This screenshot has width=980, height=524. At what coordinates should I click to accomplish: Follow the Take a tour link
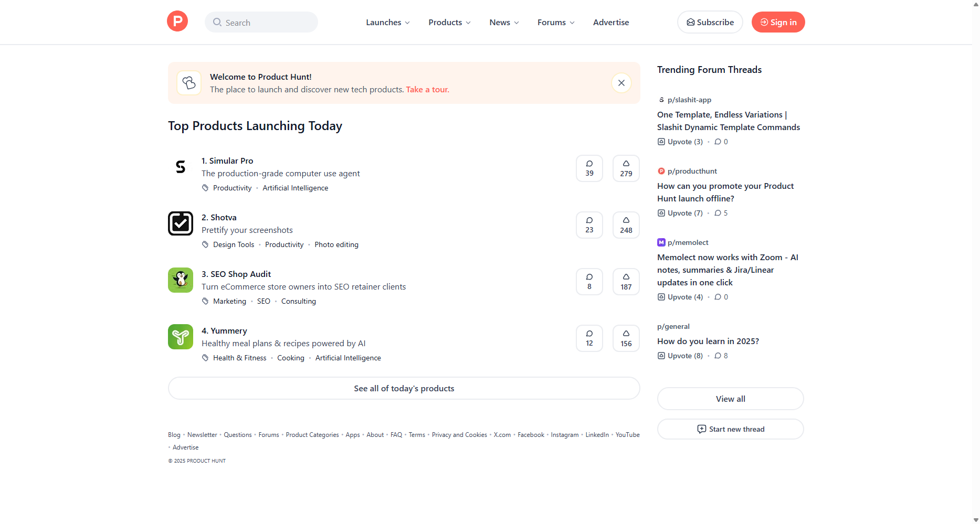[427, 90]
